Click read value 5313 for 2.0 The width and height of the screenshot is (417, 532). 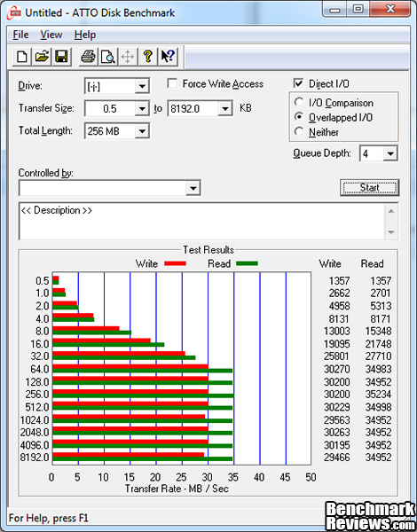pos(381,306)
